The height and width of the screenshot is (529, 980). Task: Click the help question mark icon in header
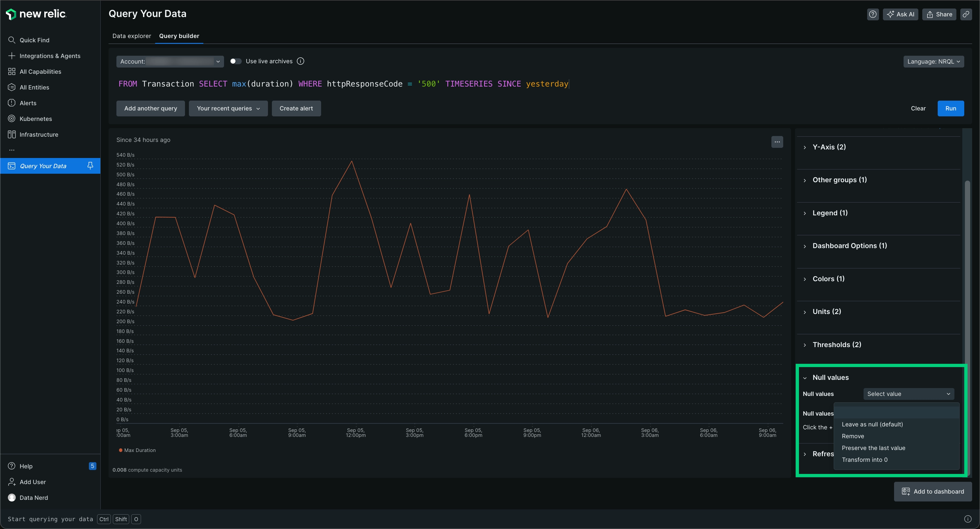pyautogui.click(x=873, y=14)
